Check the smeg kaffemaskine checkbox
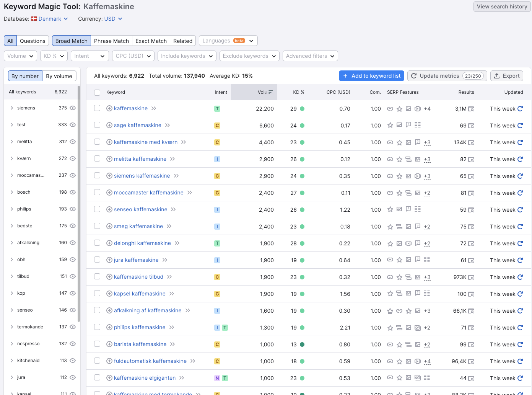Screen dimensions: 532x395 click(x=97, y=226)
